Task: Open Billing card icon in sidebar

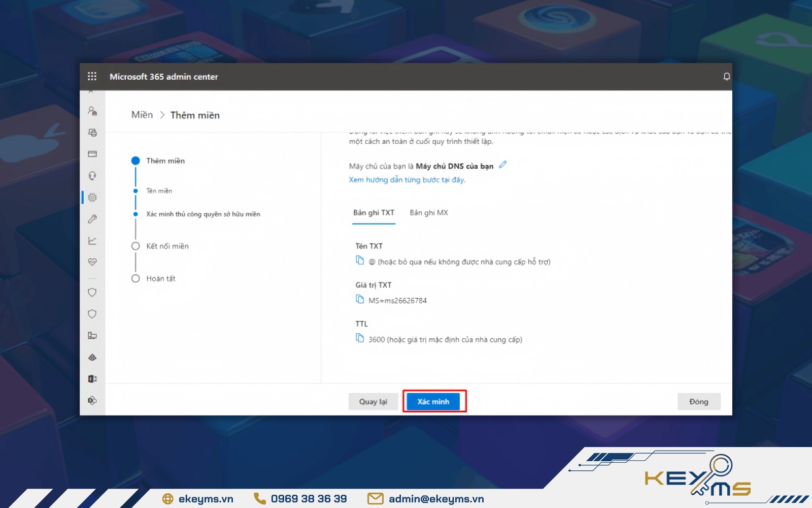Action: (92, 154)
